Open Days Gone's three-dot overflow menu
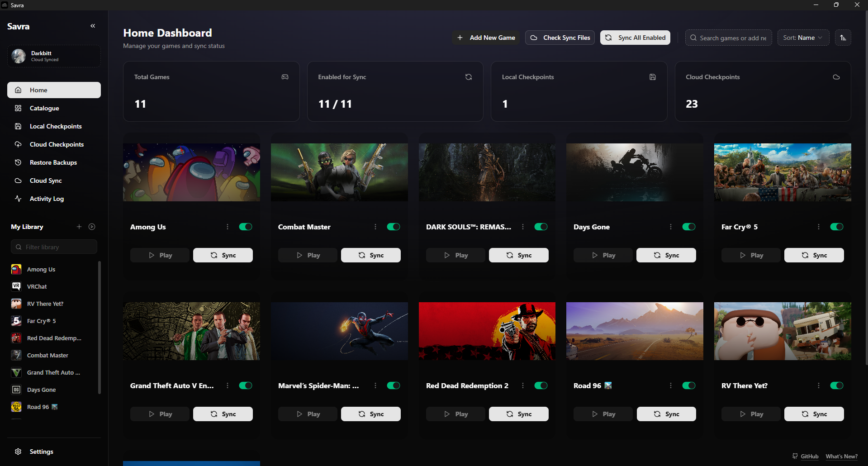The image size is (868, 466). tap(670, 227)
